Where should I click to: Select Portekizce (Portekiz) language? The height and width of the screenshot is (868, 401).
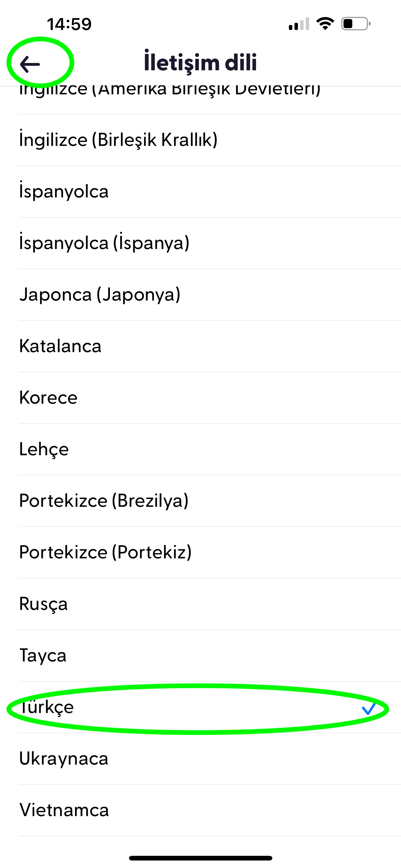coord(105,552)
